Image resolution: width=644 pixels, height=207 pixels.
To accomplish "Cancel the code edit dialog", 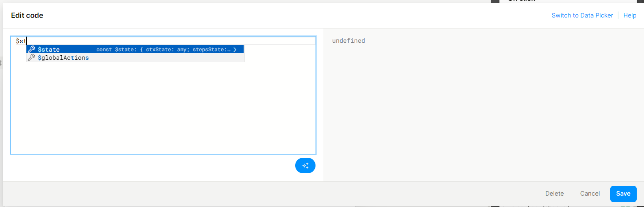I will (x=590, y=194).
